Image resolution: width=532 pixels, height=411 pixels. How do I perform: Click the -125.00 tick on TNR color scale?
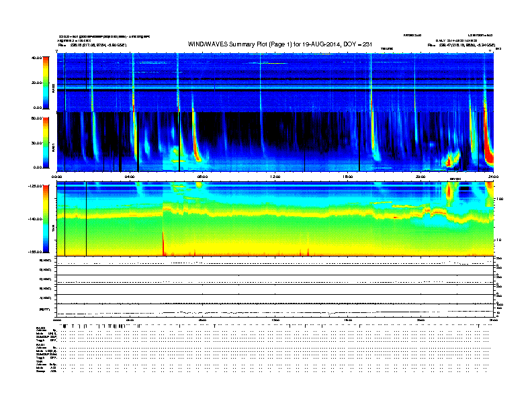click(x=35, y=186)
